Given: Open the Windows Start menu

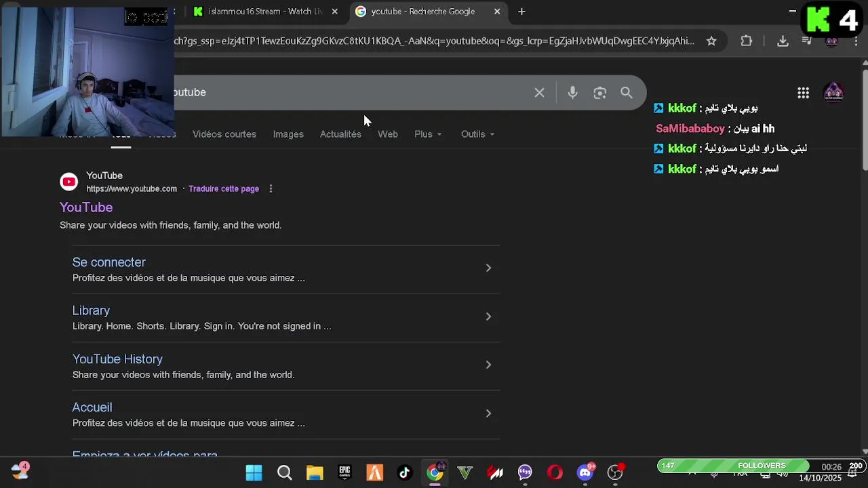Looking at the screenshot, I should 254,472.
